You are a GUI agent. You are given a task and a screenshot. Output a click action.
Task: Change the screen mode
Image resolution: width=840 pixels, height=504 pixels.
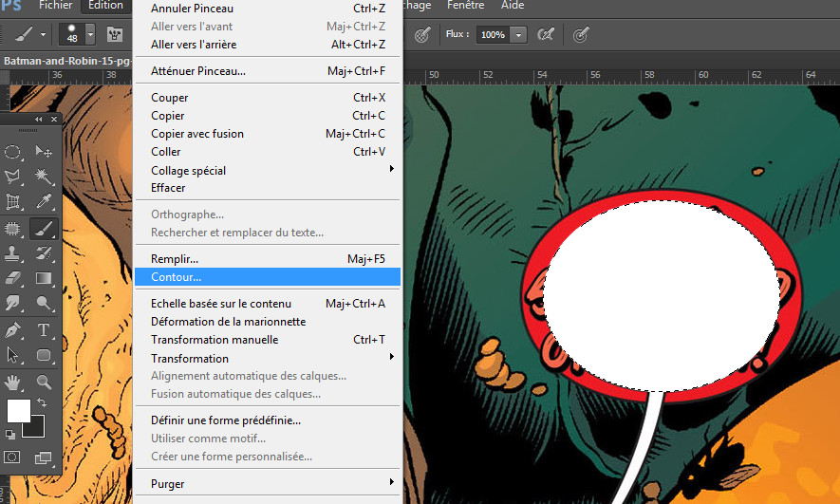[43, 457]
